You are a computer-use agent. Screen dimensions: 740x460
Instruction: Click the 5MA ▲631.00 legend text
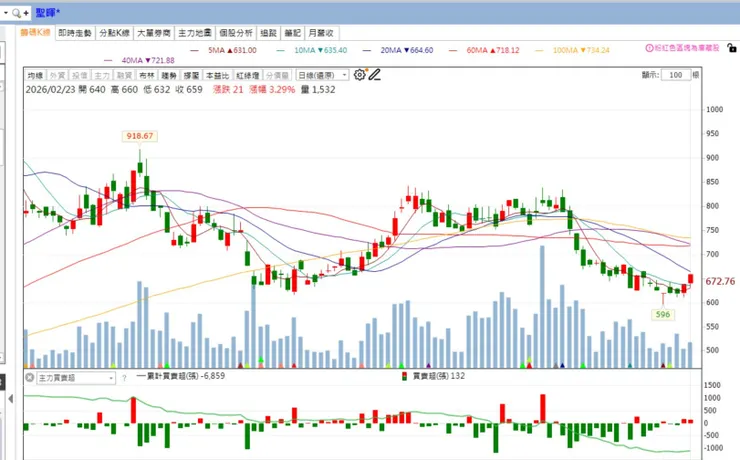pos(232,50)
